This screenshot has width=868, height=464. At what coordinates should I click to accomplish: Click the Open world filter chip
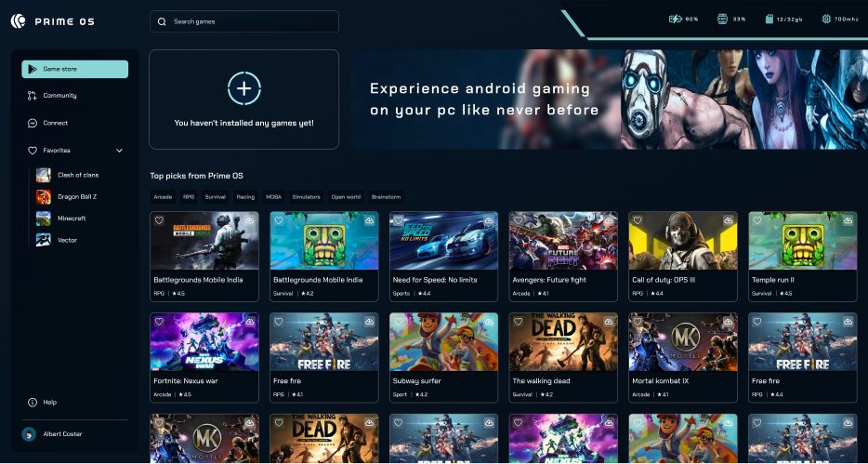346,197
